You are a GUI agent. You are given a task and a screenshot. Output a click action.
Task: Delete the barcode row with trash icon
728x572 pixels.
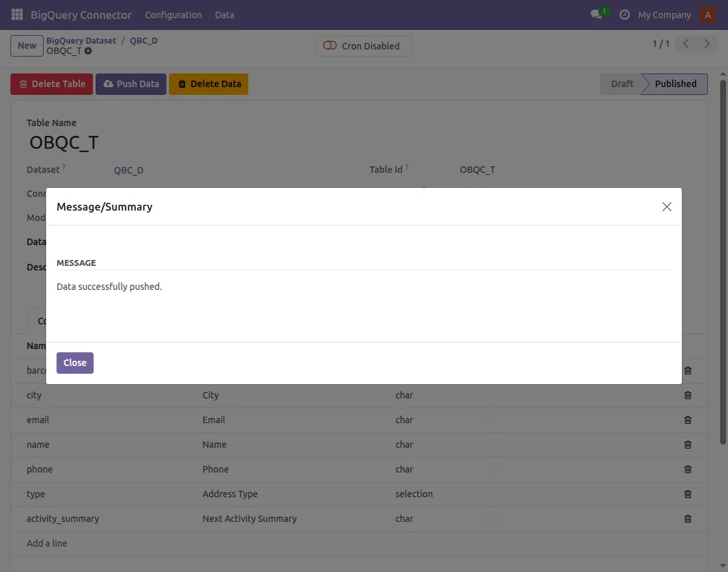[x=688, y=370]
